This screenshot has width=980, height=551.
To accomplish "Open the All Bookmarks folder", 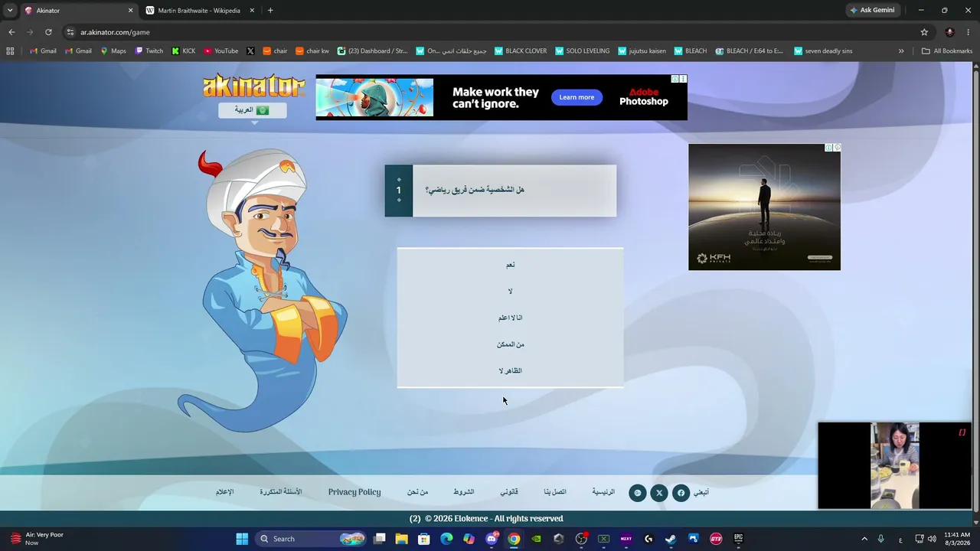I will pos(947,51).
